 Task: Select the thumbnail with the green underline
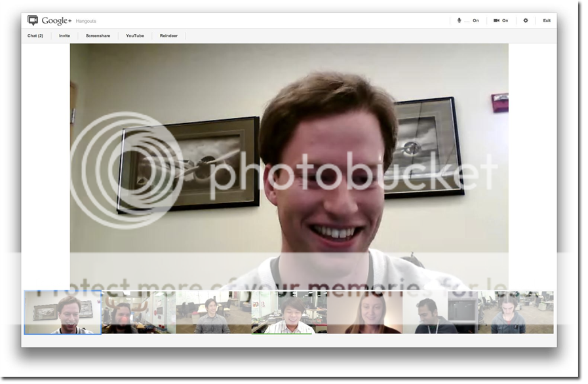click(289, 313)
